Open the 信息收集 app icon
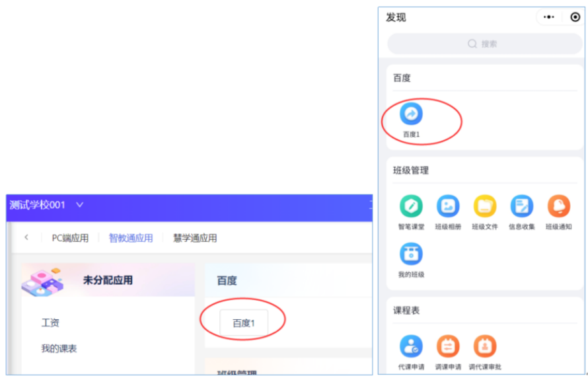588x380 pixels. 522,206
